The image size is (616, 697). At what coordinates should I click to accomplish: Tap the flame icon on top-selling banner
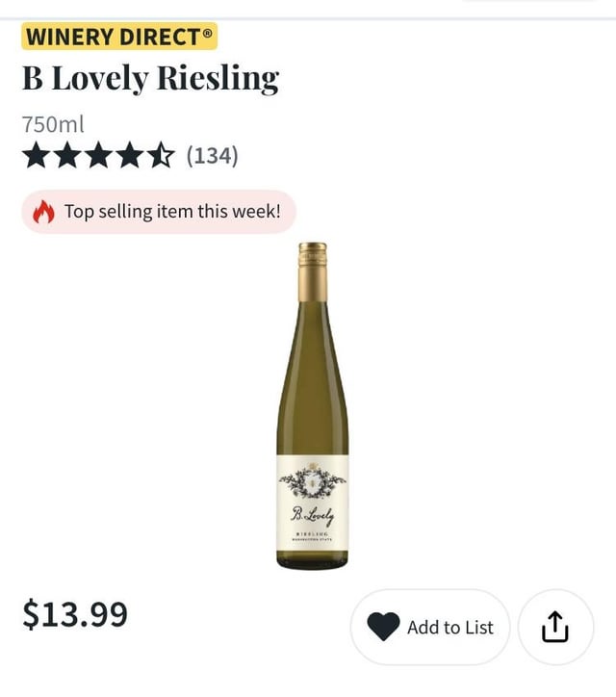[44, 212]
